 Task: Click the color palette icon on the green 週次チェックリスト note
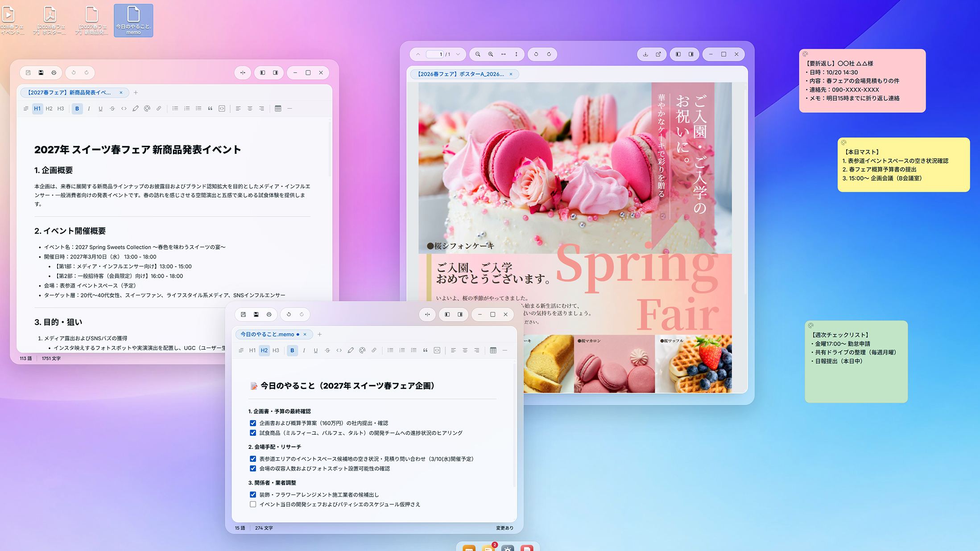[x=811, y=325]
